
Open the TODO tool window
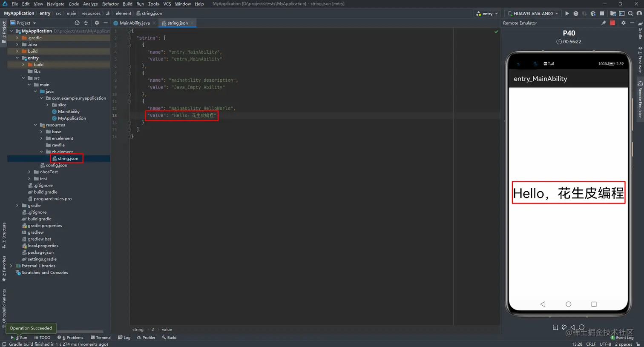click(x=42, y=338)
